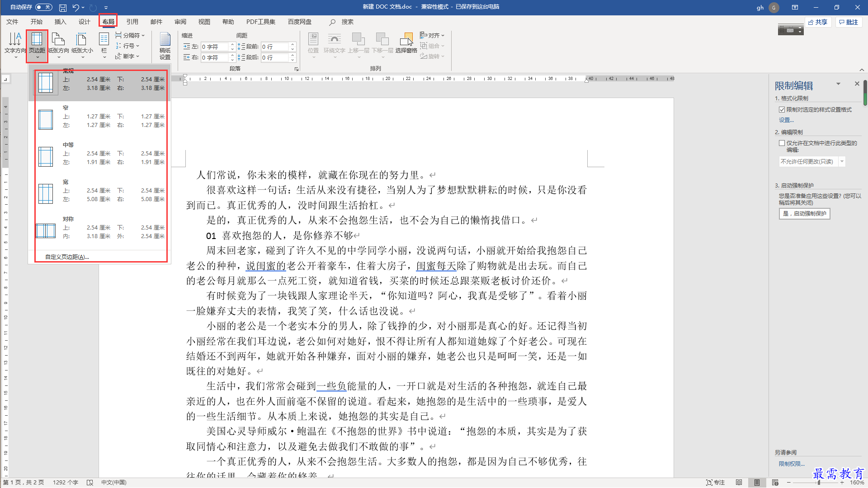Select the Mirrored (对称) margins preset
Screen dimensions: 868x488
[100, 230]
